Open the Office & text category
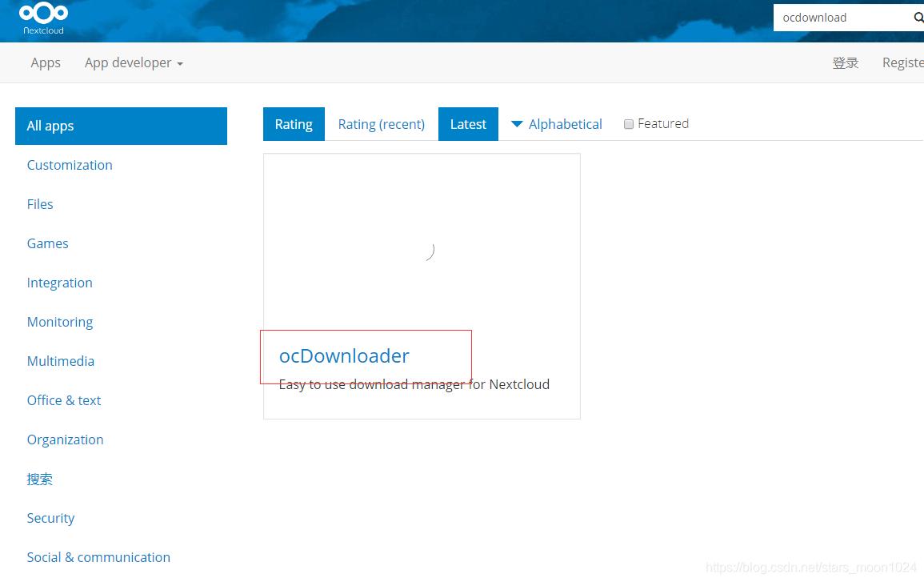 (64, 400)
